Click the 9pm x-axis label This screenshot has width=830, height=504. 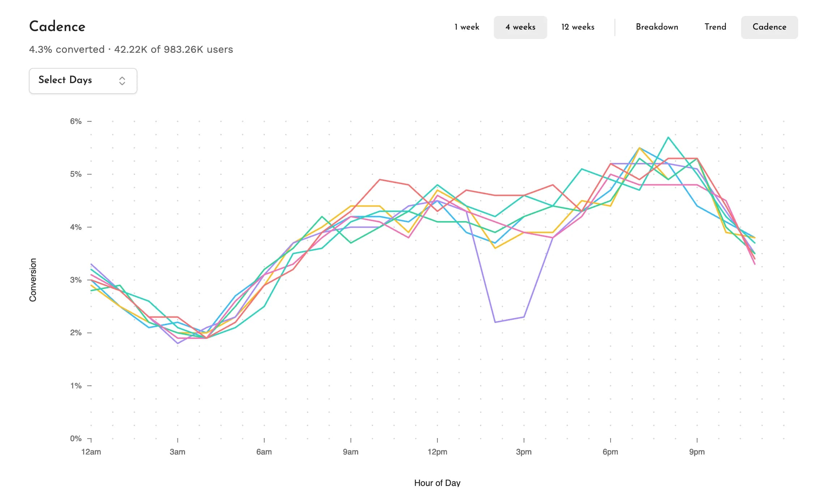click(697, 452)
